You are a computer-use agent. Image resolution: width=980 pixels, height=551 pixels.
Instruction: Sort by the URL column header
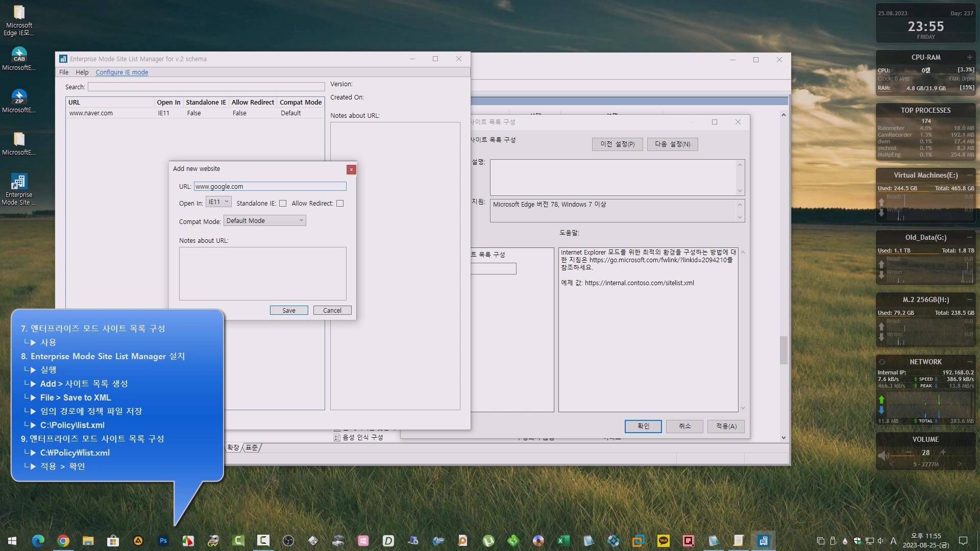point(110,102)
